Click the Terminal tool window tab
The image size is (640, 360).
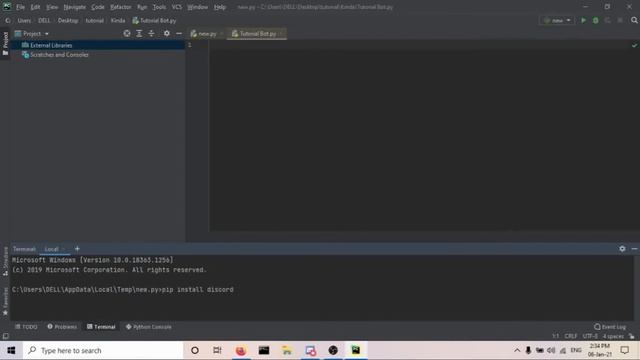[101, 327]
